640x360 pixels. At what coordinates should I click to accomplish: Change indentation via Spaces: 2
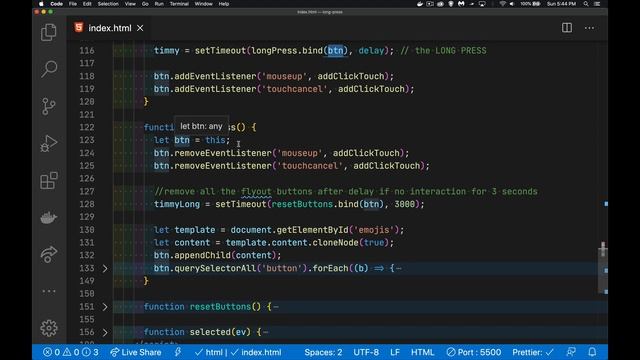tap(323, 352)
